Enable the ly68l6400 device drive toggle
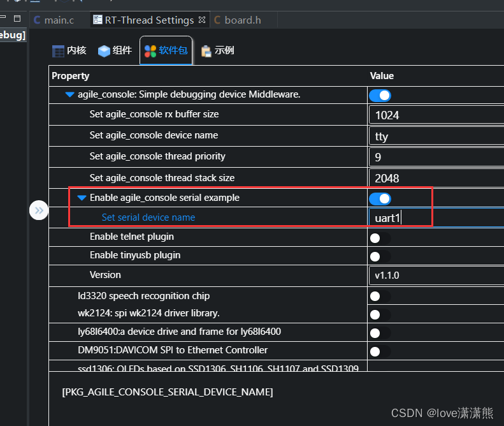 coord(380,333)
